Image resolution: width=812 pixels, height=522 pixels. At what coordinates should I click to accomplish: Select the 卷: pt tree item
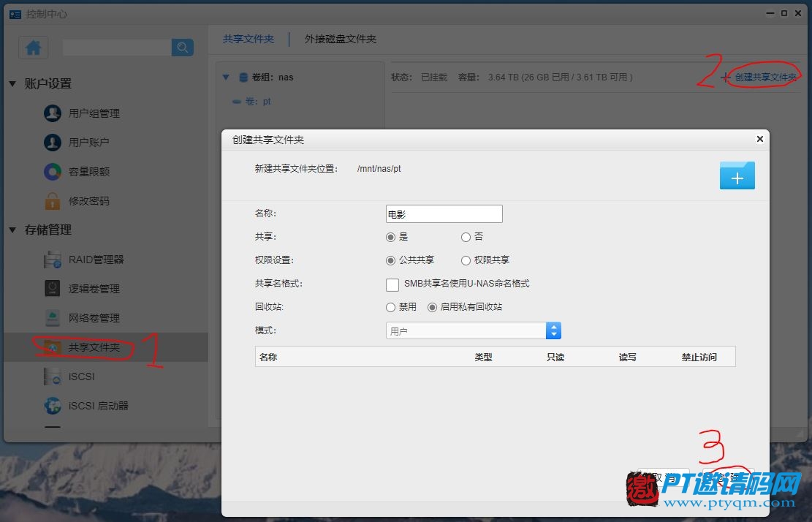pyautogui.click(x=259, y=102)
